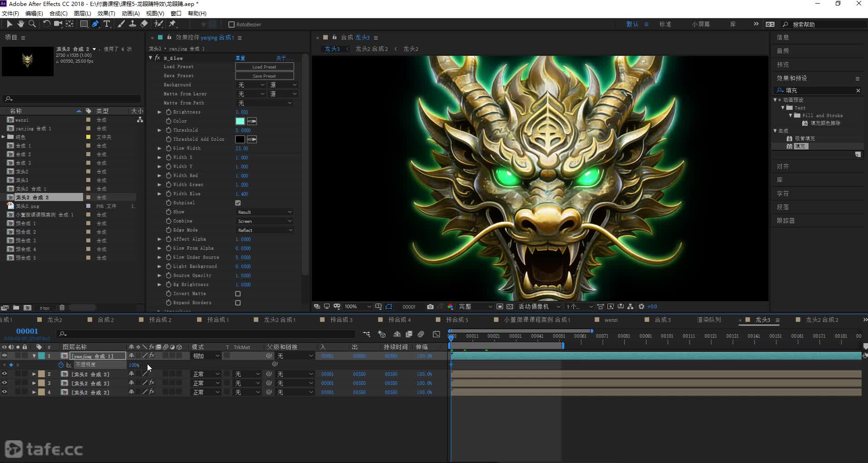Open the 合成(C) menu
This screenshot has height=463, width=868.
tap(58, 14)
